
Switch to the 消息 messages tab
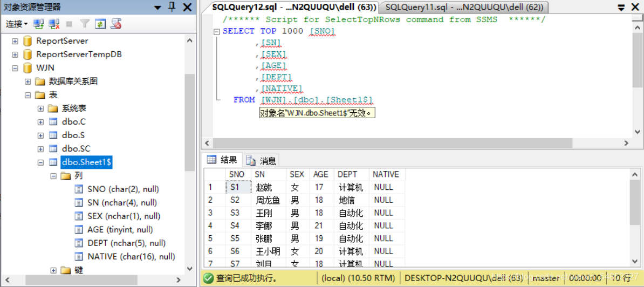[261, 160]
